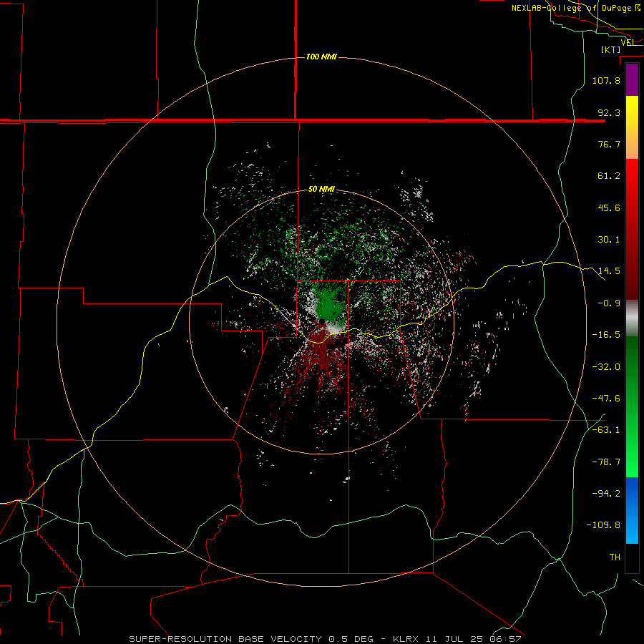Click the -16.5 velocity scale value
The height and width of the screenshot is (644, 644).
[x=606, y=335]
